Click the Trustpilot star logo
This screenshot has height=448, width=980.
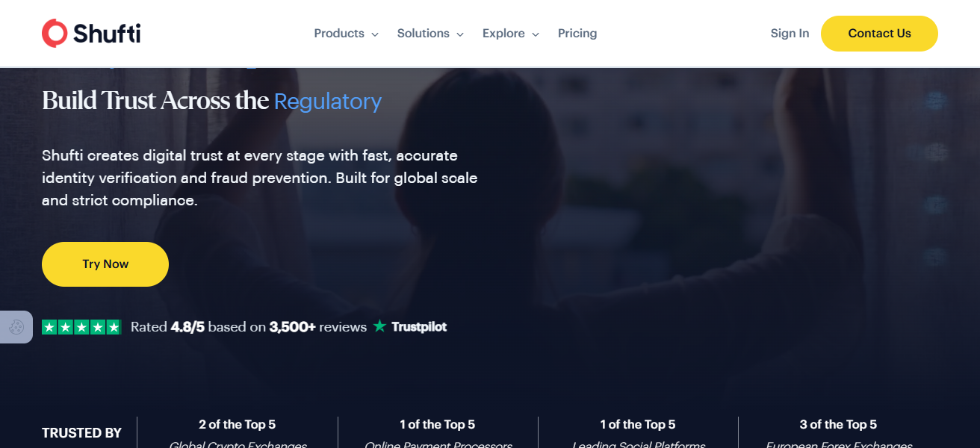click(x=380, y=326)
